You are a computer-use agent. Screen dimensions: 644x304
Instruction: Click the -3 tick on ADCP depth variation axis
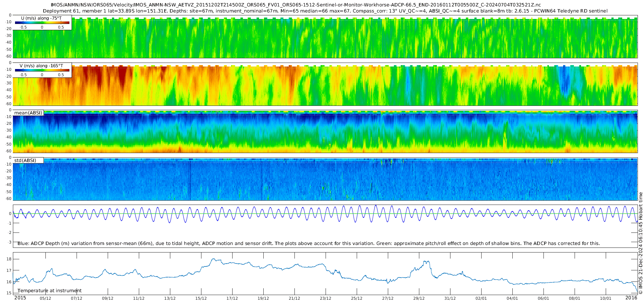(x=10, y=242)
